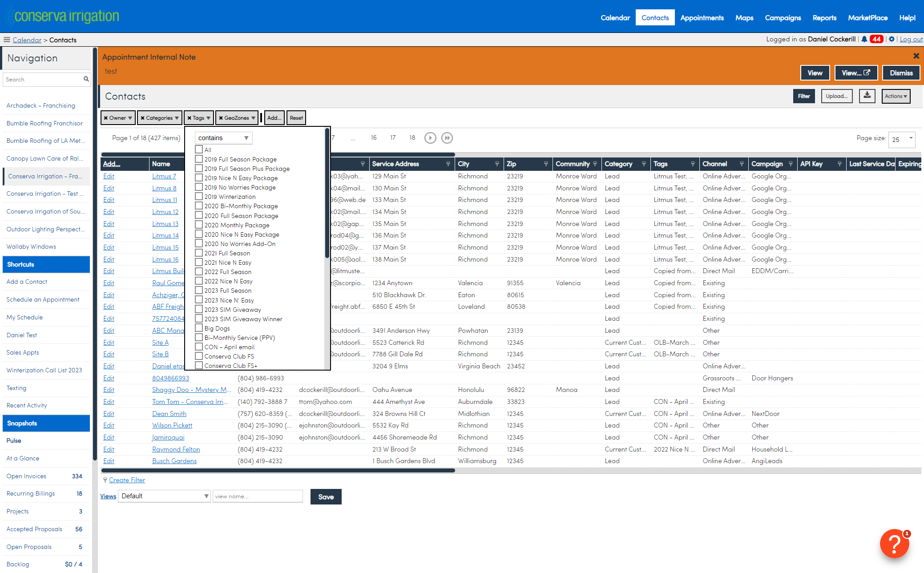924x573 pixels.
Task: Open the Appointments top menu
Action: click(702, 18)
